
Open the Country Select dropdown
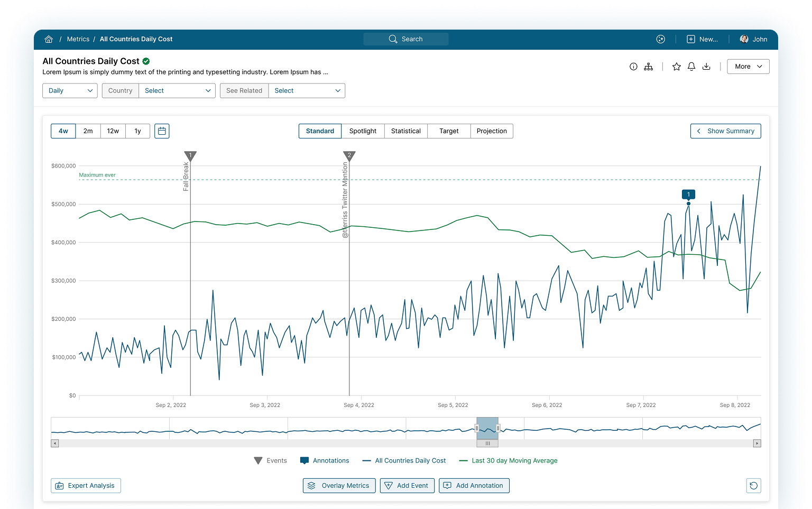pos(177,90)
